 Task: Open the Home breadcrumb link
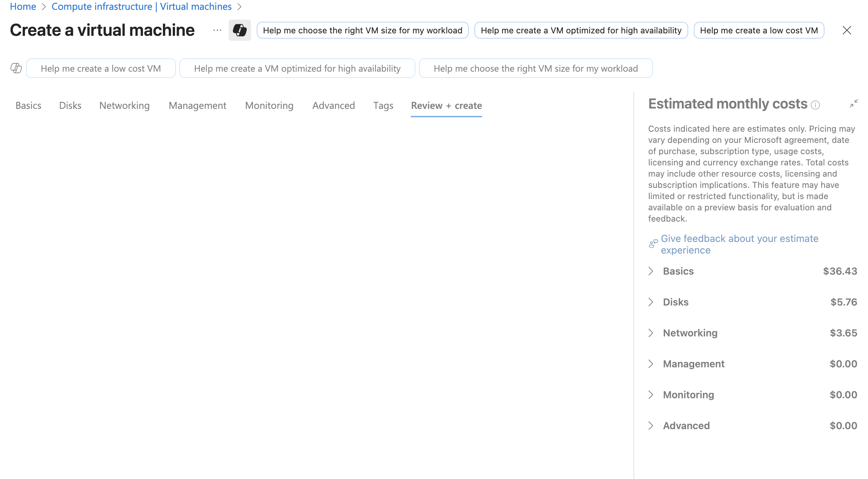coord(23,6)
